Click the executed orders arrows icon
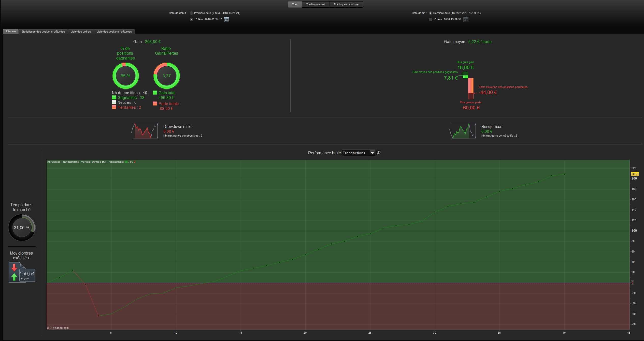 [15, 272]
